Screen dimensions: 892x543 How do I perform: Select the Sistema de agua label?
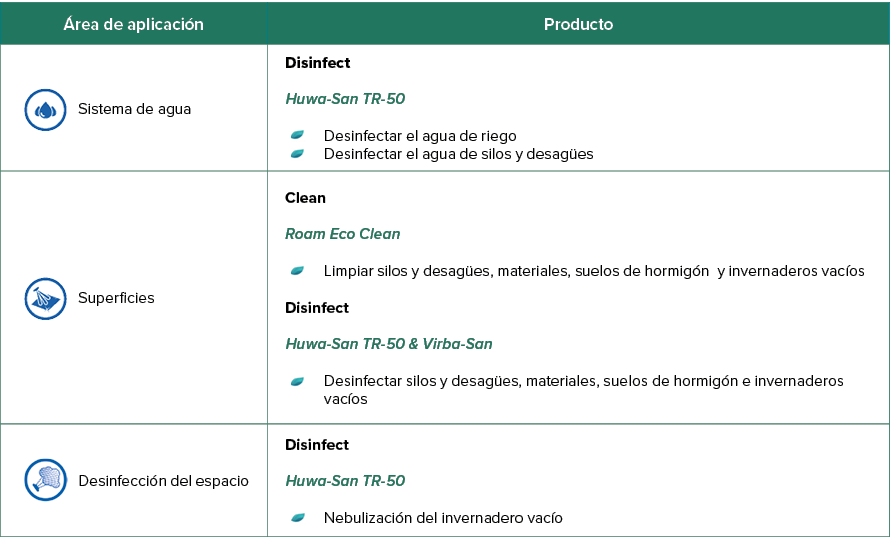point(134,109)
